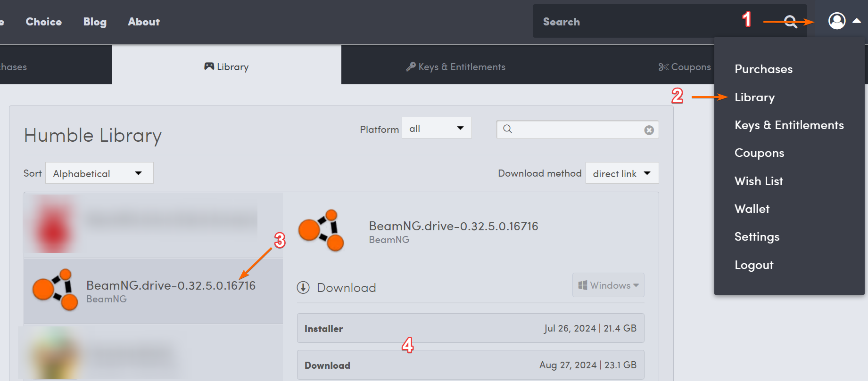Click the blurred green thumbnail library item
868x381 pixels.
point(153,352)
